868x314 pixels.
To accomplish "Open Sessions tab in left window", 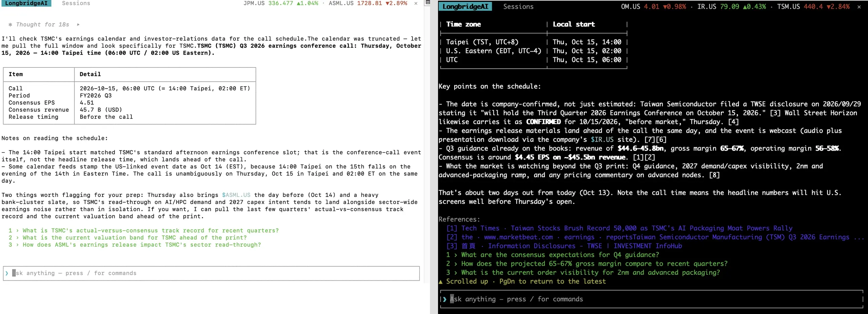I will click(76, 3).
